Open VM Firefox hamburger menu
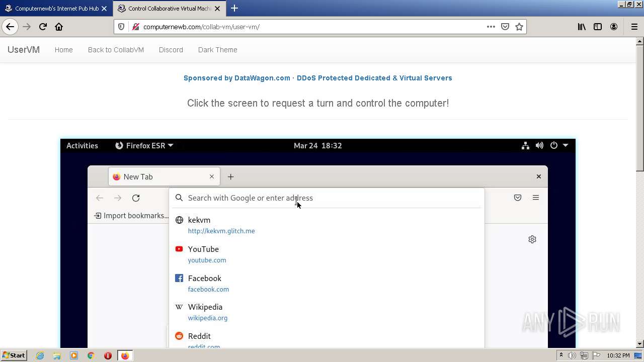Screen dimensions: 644x362 (536, 198)
